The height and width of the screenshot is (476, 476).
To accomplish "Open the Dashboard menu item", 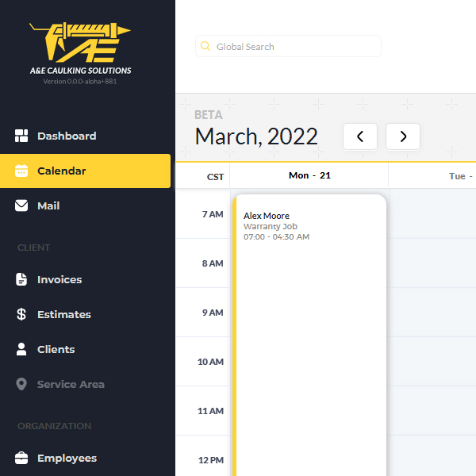I will click(x=67, y=136).
